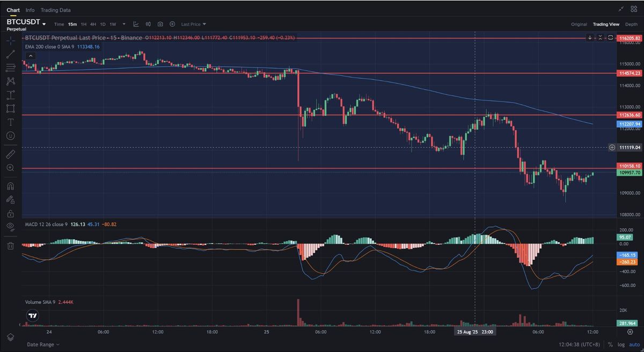Image resolution: width=644 pixels, height=352 pixels.
Task: Open the projection and measure tool
Action: 10,95
